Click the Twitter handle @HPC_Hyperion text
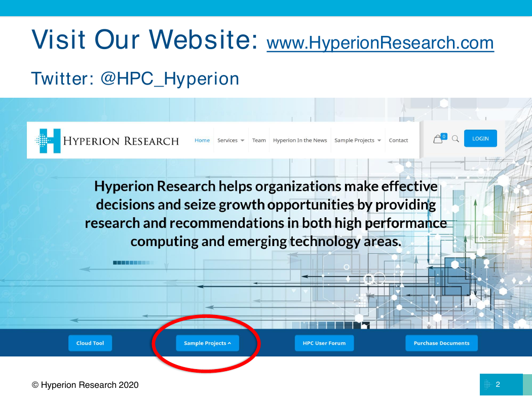 tap(170, 78)
